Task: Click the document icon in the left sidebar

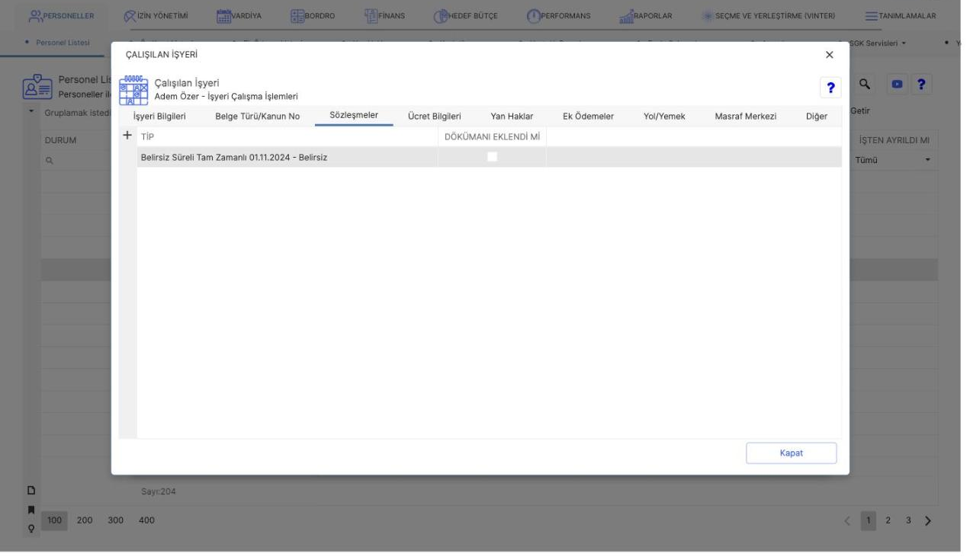Action: (31, 491)
